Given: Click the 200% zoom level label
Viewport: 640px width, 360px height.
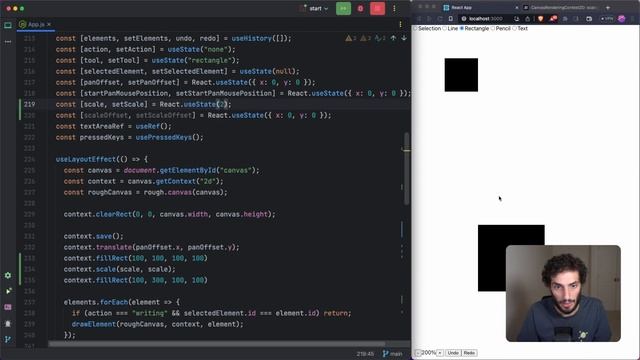Looking at the screenshot, I should 429,353.
